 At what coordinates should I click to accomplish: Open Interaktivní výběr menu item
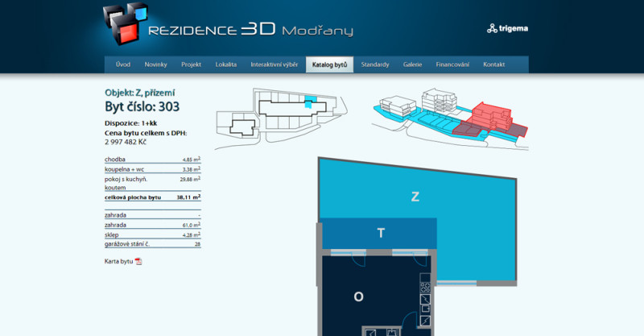(275, 64)
